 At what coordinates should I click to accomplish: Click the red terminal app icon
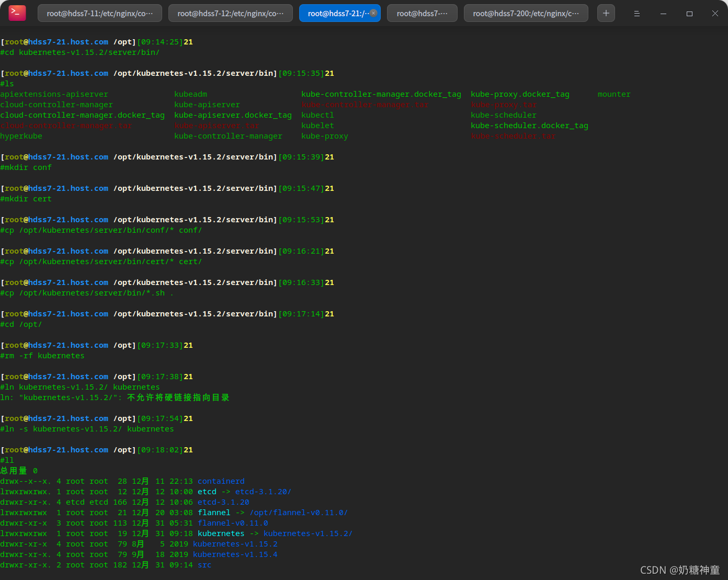click(17, 13)
